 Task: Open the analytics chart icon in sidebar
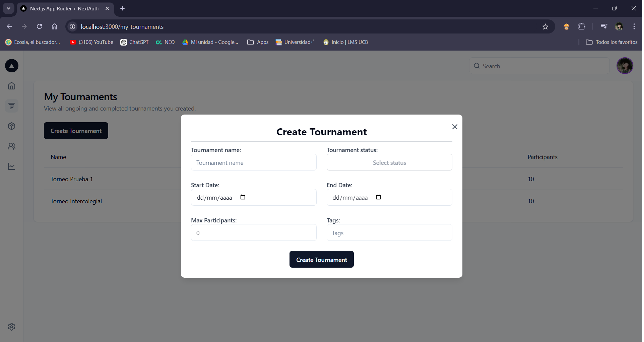[x=12, y=166]
